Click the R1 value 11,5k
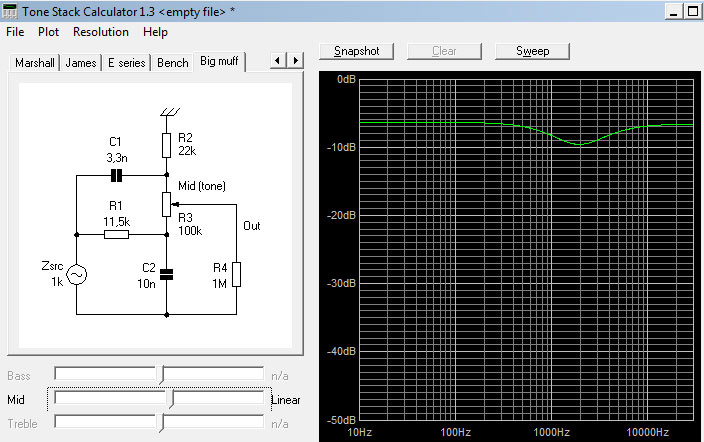704x442 pixels. click(x=116, y=222)
